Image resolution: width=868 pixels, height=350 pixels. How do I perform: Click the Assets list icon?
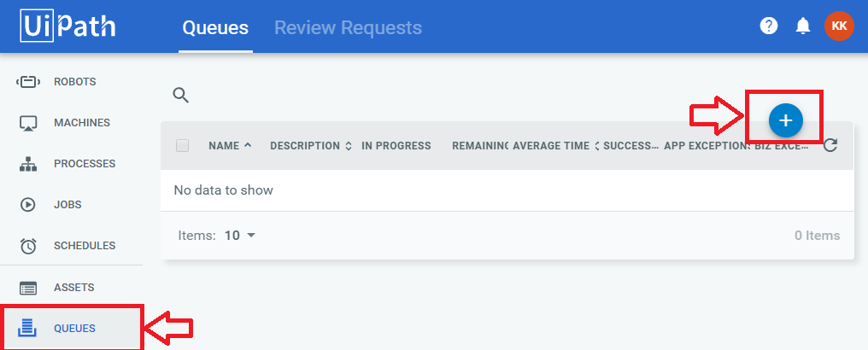[27, 288]
